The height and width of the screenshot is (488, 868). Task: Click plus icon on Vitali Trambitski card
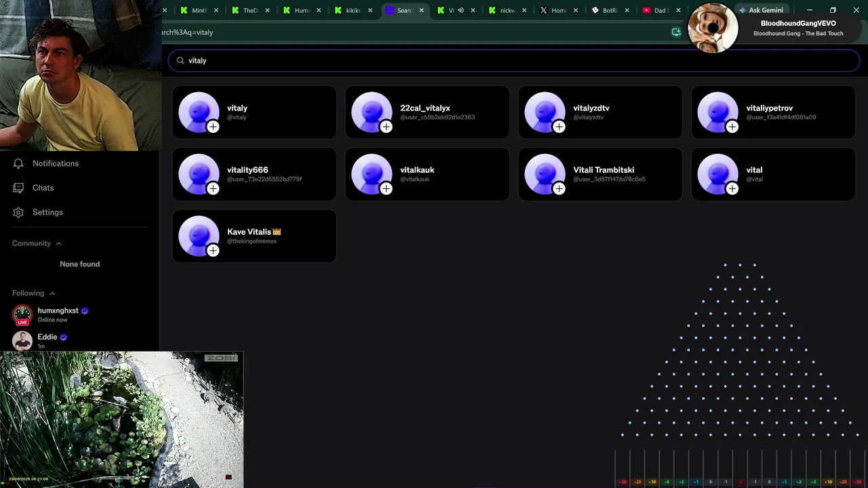[x=559, y=188]
